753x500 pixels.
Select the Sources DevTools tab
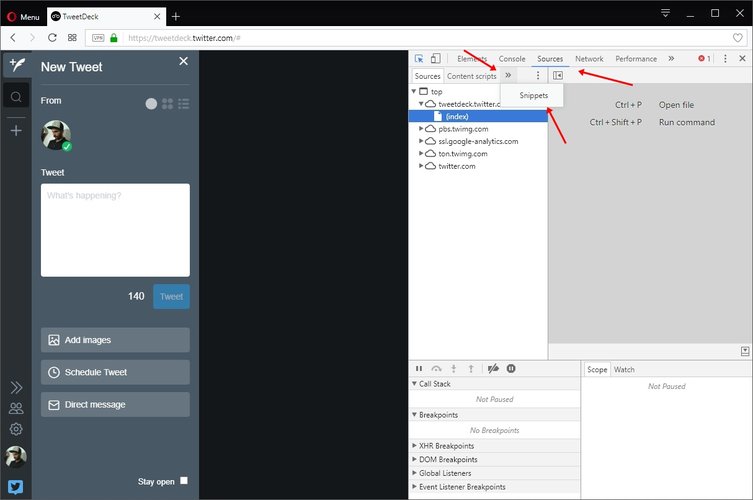[550, 59]
